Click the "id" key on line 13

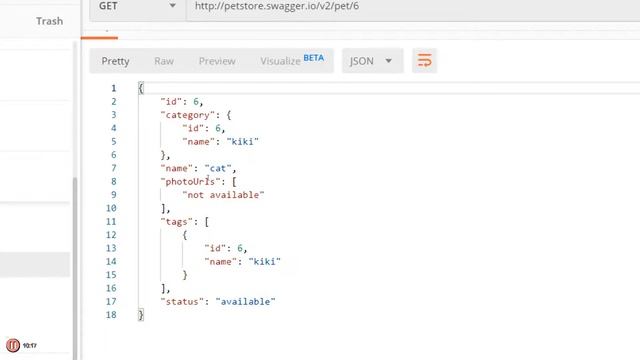coord(216,248)
